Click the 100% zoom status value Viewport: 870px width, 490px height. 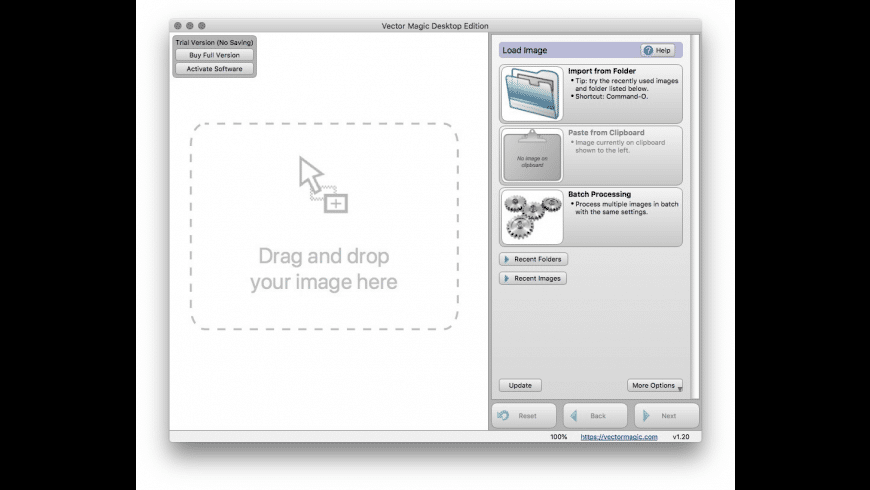pyautogui.click(x=558, y=437)
